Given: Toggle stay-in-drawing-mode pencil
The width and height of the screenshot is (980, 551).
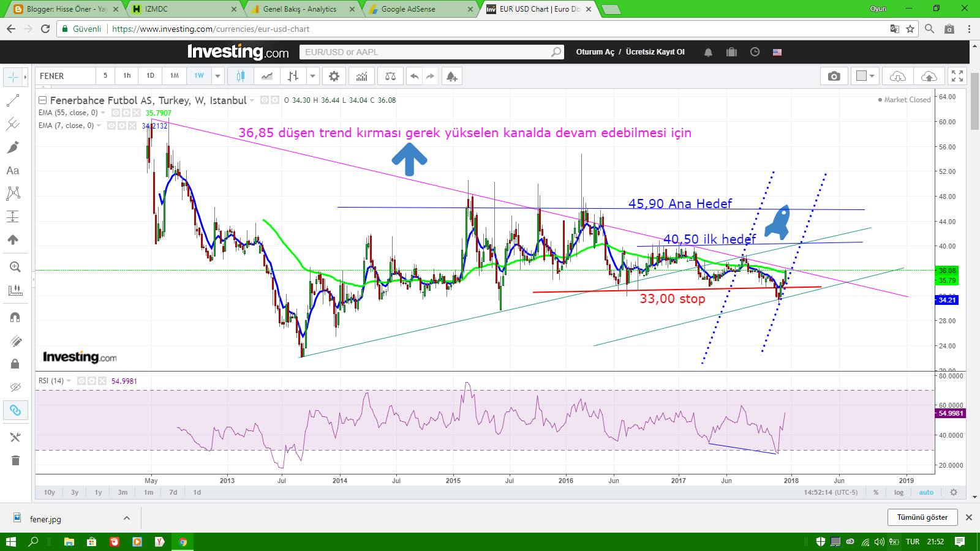Looking at the screenshot, I should coord(15,340).
